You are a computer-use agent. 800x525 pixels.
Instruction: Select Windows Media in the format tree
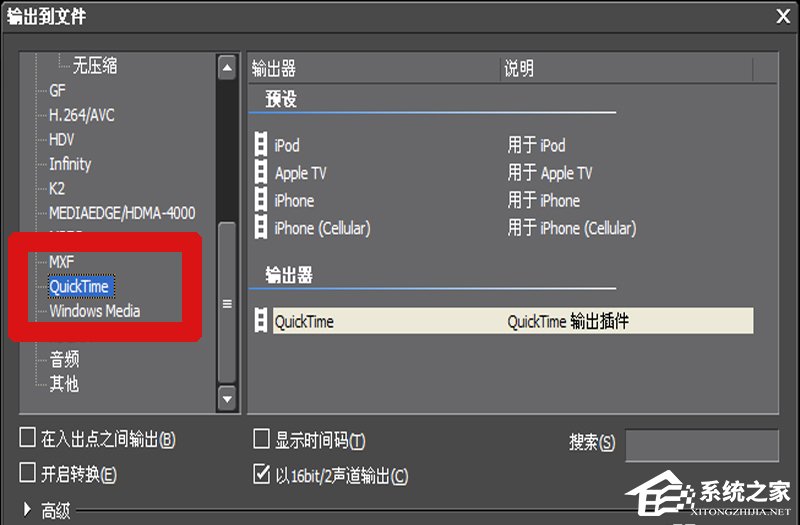94,311
